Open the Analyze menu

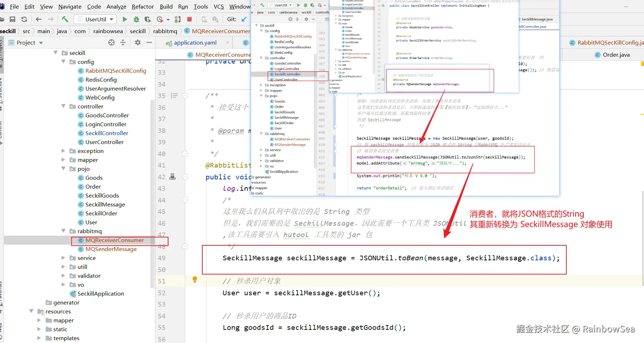(116, 6)
